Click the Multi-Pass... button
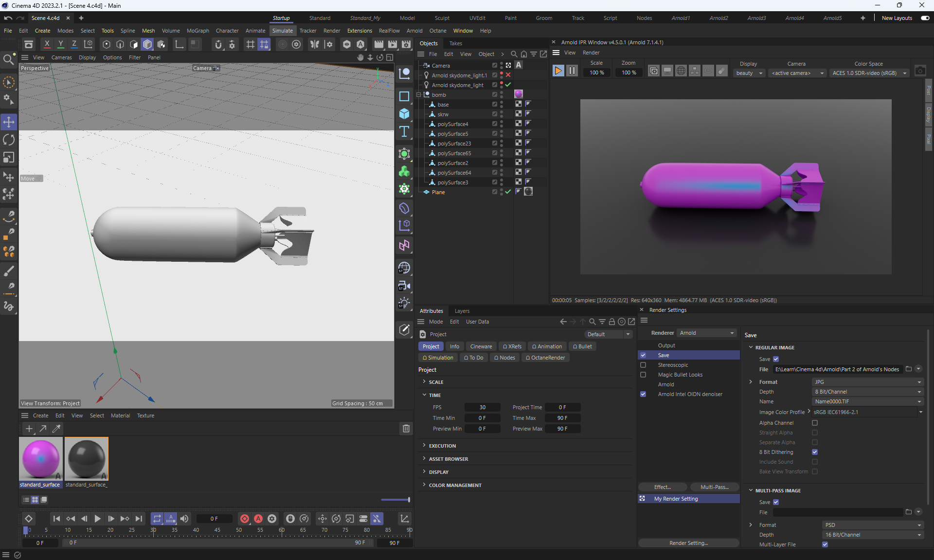 click(714, 487)
